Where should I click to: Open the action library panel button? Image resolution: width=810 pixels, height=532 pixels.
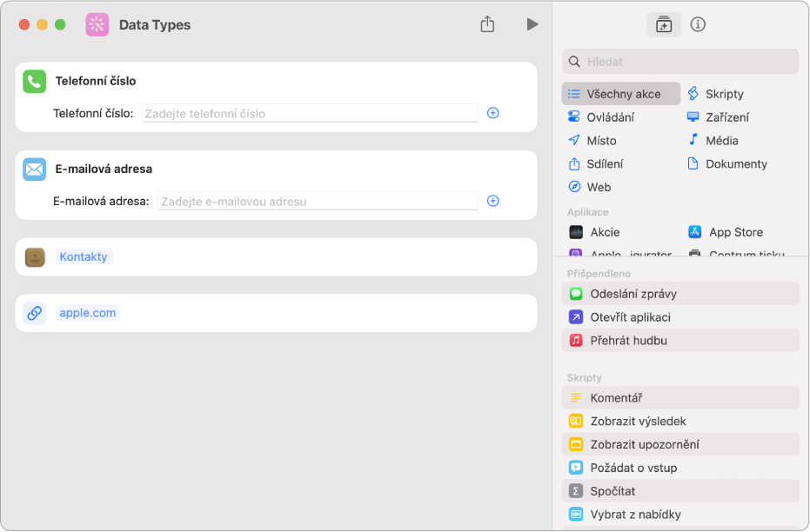[663, 24]
